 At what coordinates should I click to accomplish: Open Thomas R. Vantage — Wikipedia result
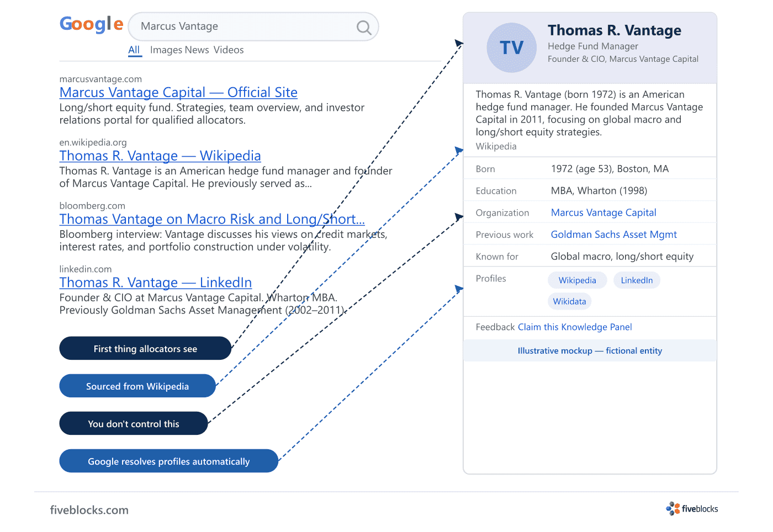[x=160, y=156]
